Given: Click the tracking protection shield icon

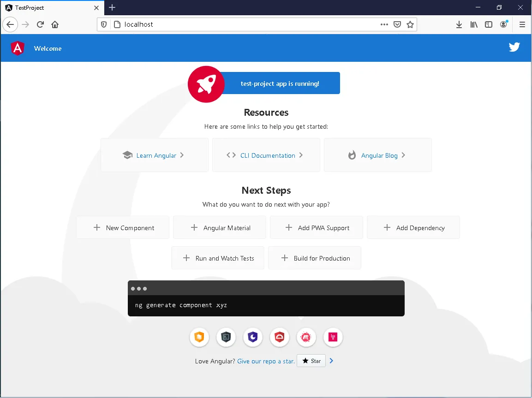Looking at the screenshot, I should pyautogui.click(x=104, y=24).
